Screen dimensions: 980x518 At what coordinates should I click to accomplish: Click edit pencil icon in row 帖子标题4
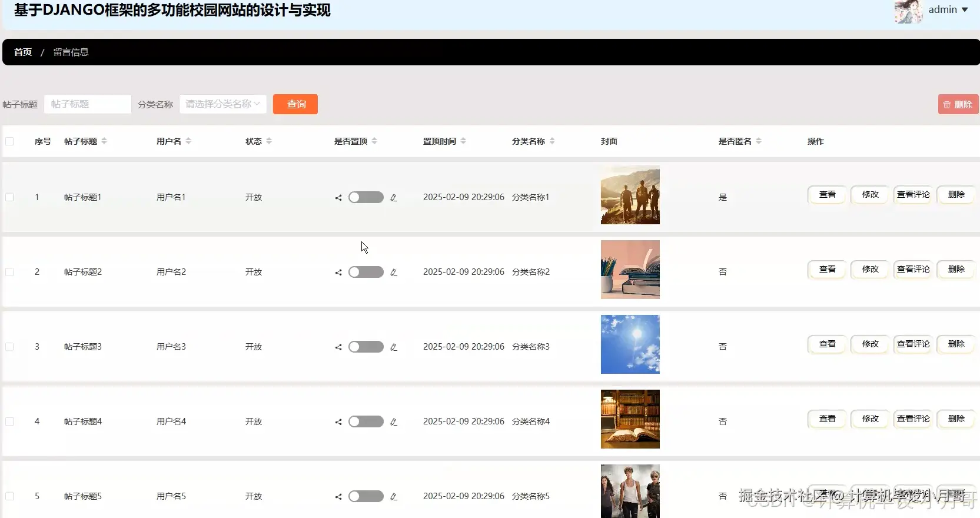pos(394,422)
